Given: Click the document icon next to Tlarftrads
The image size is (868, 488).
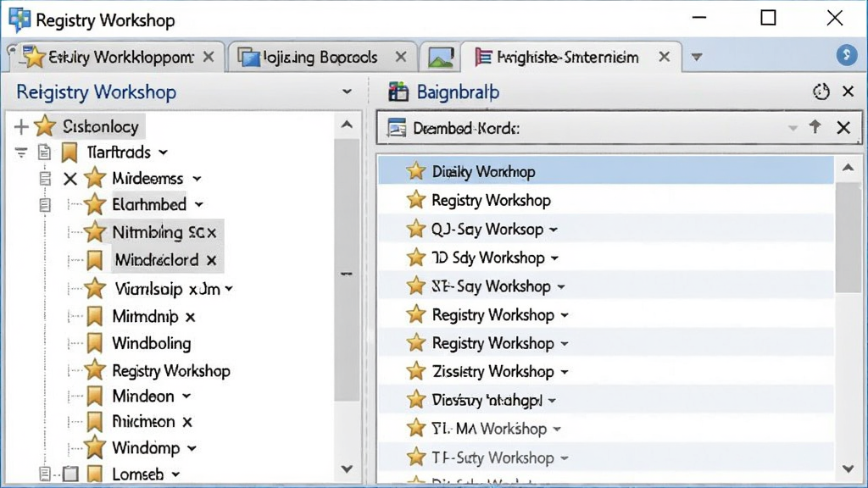Looking at the screenshot, I should pos(44,152).
